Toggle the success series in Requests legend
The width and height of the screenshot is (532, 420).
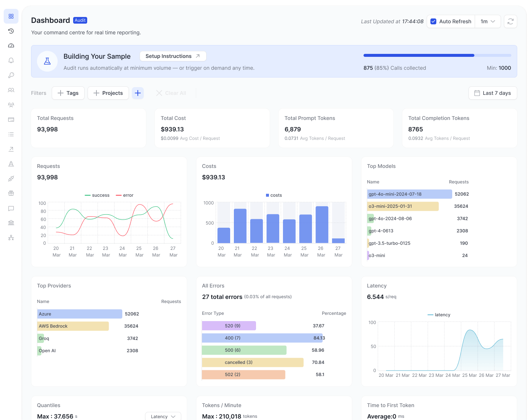coord(97,195)
